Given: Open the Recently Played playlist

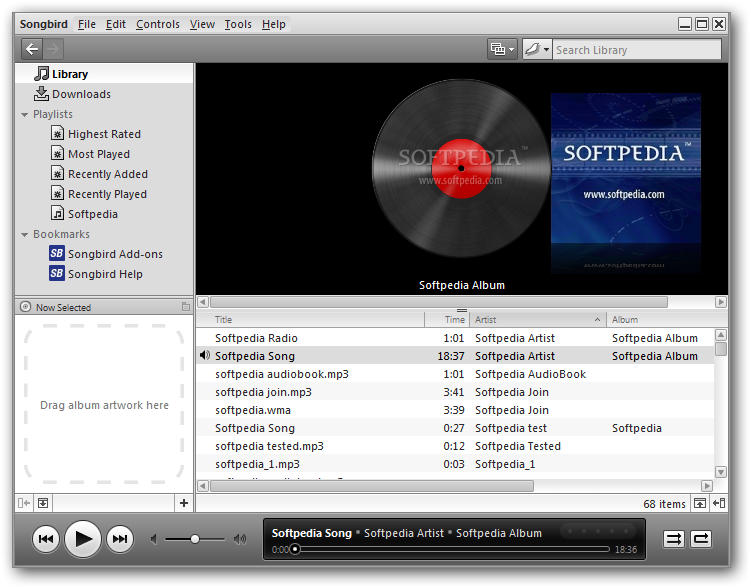Looking at the screenshot, I should click(107, 194).
